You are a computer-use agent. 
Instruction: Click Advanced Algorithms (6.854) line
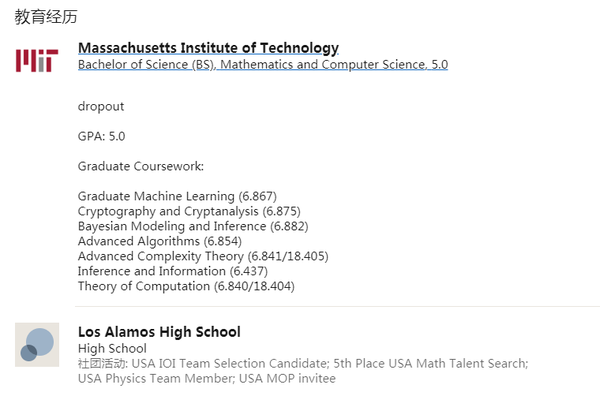coord(160,241)
